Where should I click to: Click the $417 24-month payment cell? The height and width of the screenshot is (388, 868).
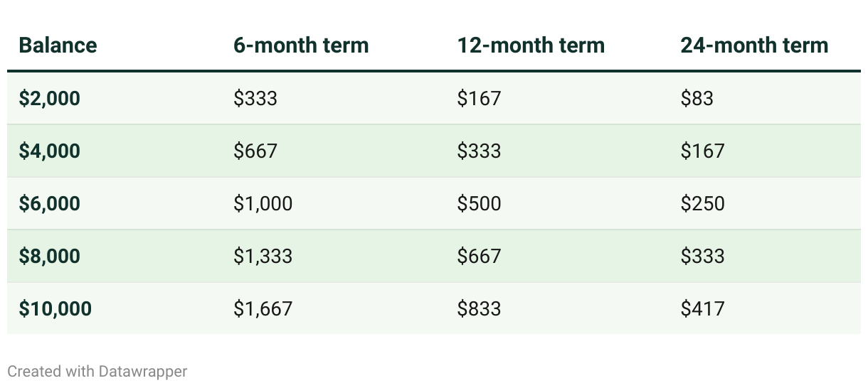click(x=702, y=308)
